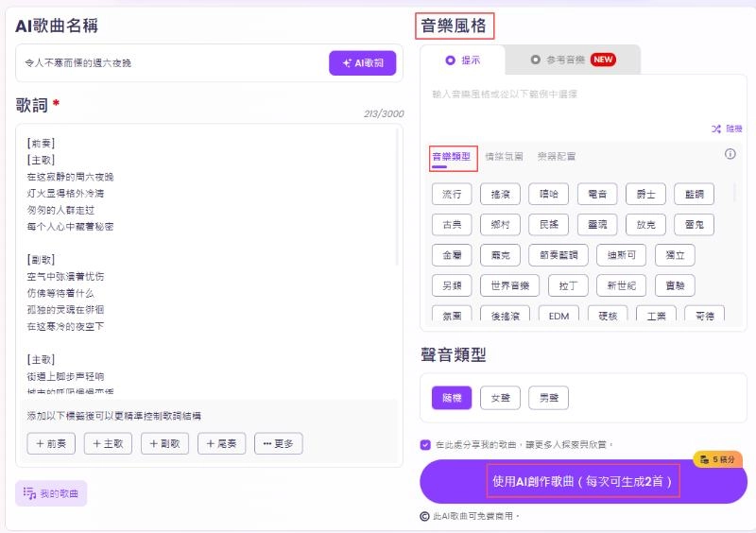Click the lyrics box vertical scrollbar
Screen dimensions: 756x533
tap(397, 196)
